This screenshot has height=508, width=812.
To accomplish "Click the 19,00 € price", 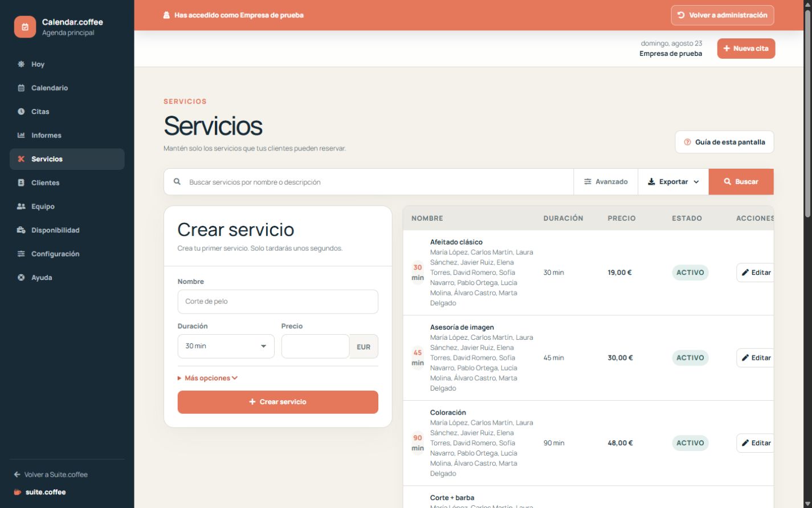I will pyautogui.click(x=619, y=273).
